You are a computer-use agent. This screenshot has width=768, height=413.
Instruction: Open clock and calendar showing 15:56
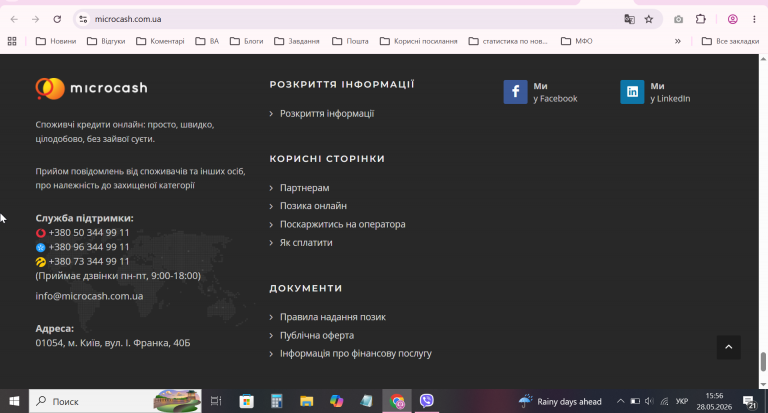coord(714,401)
